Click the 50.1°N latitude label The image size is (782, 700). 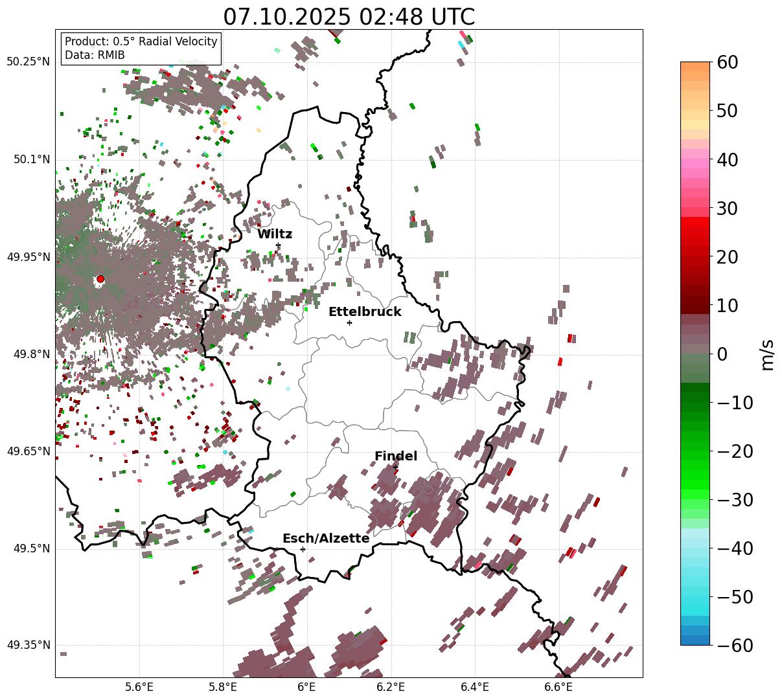click(x=31, y=159)
